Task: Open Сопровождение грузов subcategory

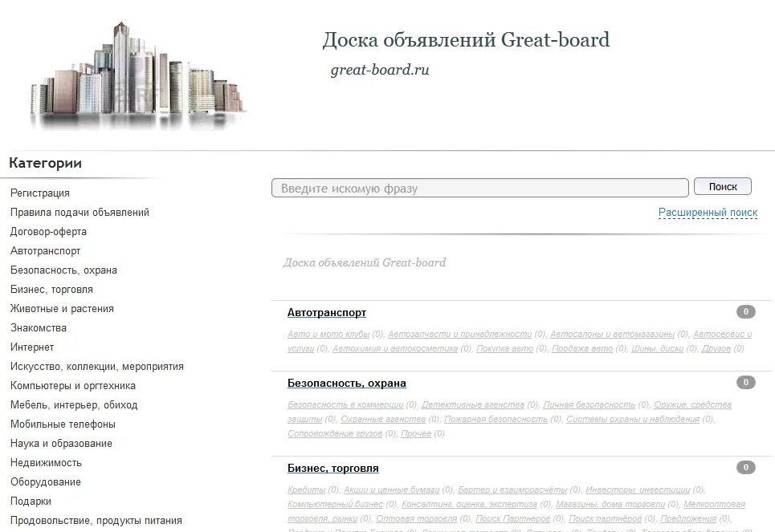Action: click(x=335, y=433)
